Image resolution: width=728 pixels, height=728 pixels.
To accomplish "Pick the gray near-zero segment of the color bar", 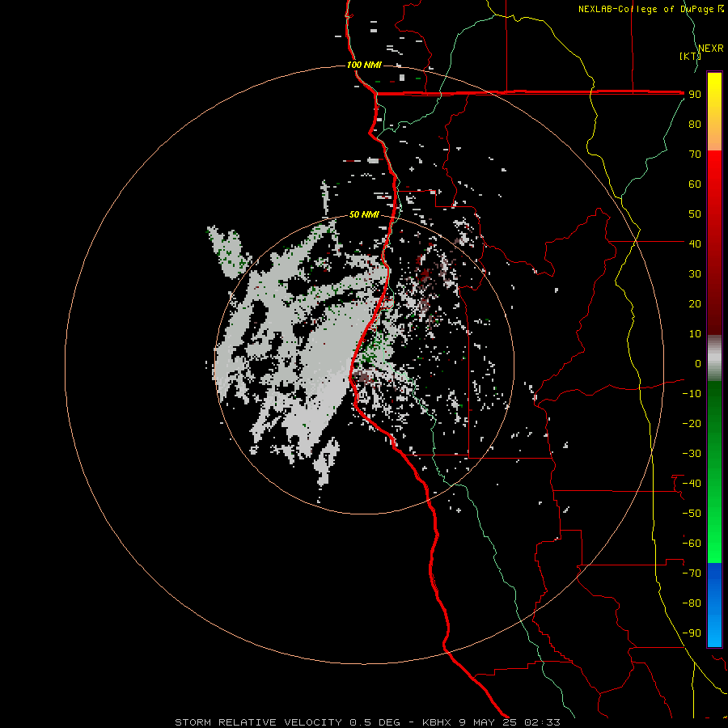I will 714,358.
